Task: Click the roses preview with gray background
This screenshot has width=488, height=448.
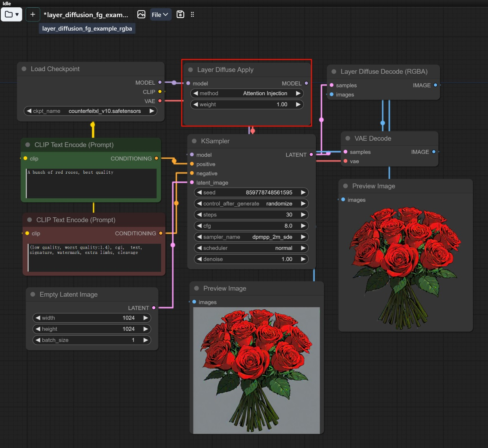Action: pyautogui.click(x=257, y=370)
